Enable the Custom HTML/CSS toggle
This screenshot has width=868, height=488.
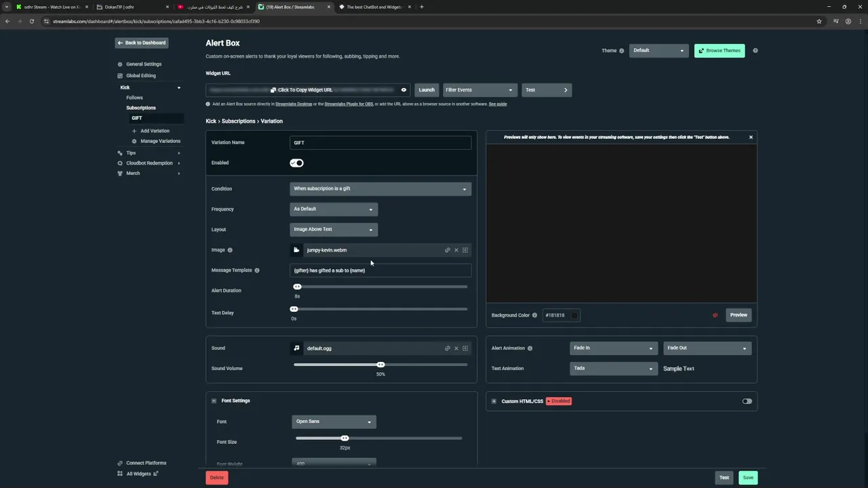tap(747, 401)
